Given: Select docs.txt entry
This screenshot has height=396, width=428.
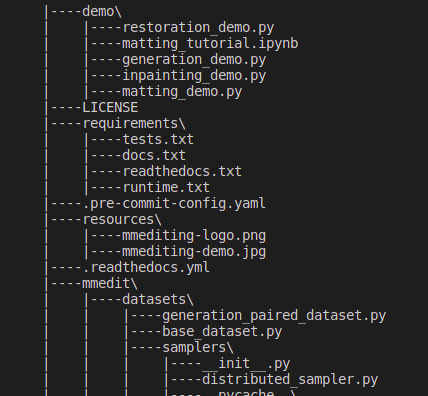Looking at the screenshot, I should (x=154, y=156).
